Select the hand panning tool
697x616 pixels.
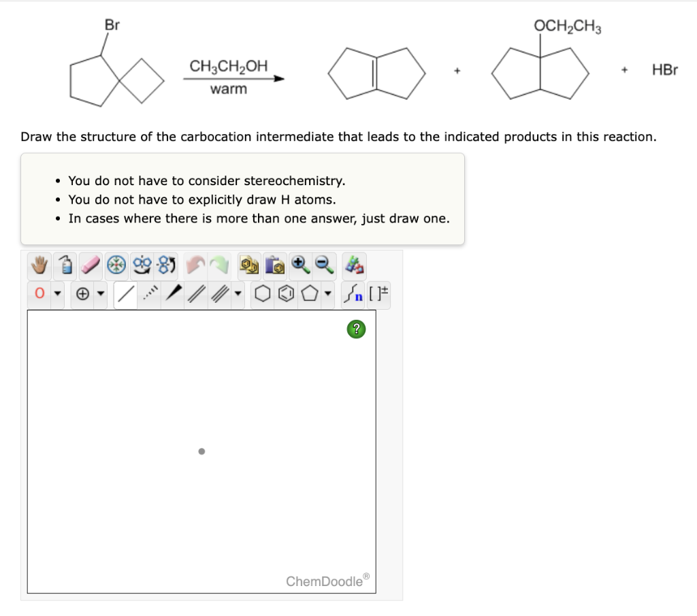click(x=37, y=265)
